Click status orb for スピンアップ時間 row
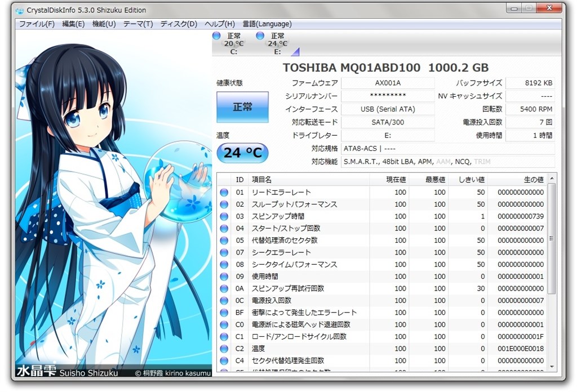 tap(224, 216)
